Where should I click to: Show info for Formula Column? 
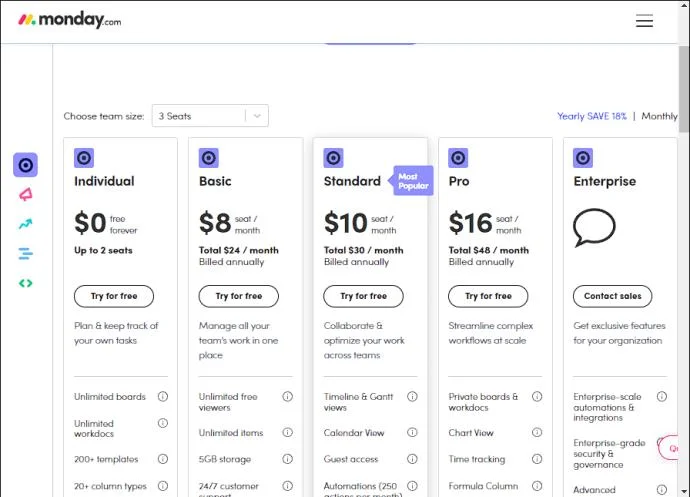[537, 486]
